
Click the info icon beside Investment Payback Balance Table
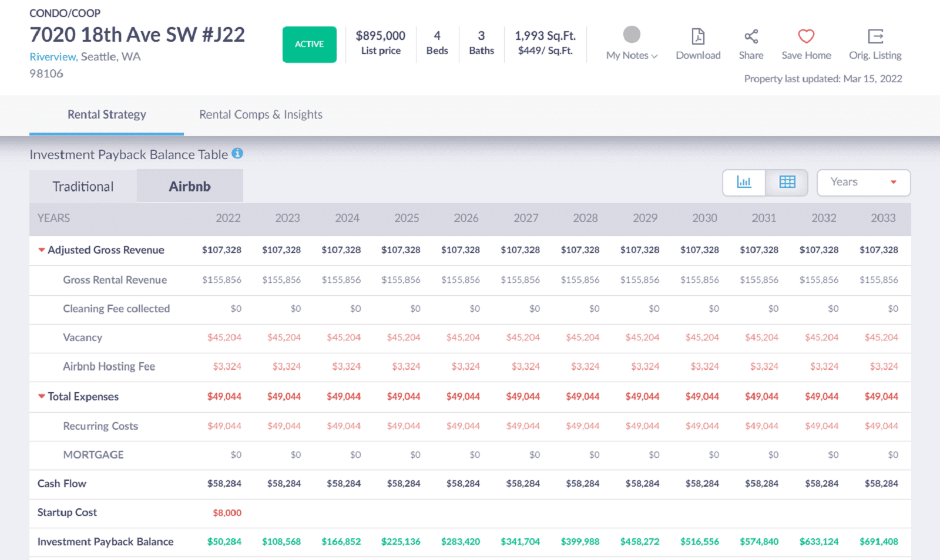click(x=237, y=154)
